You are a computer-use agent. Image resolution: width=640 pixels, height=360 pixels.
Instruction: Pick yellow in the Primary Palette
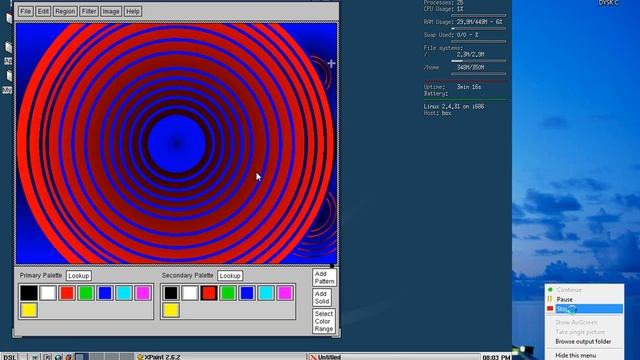(29, 310)
